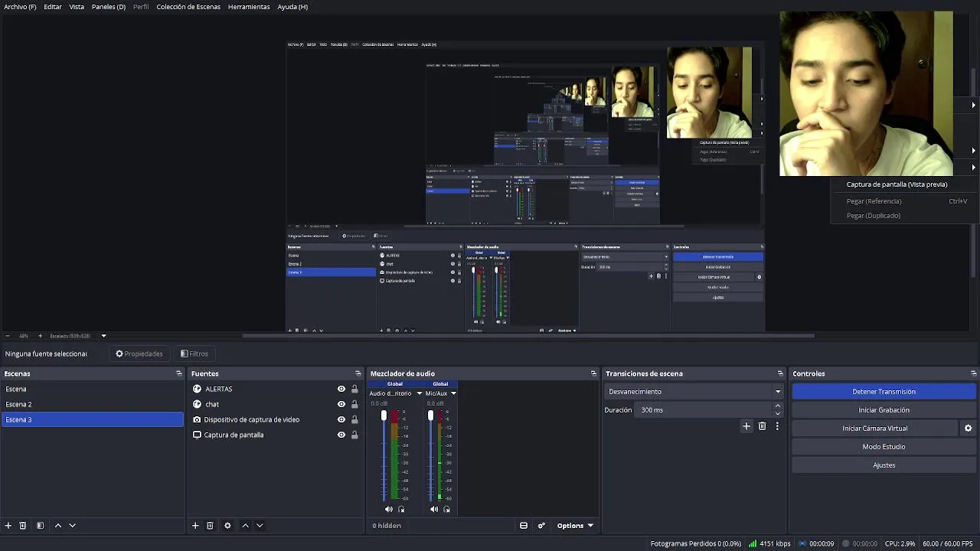Click Detener Transmisión button
980x551 pixels.
coord(884,392)
